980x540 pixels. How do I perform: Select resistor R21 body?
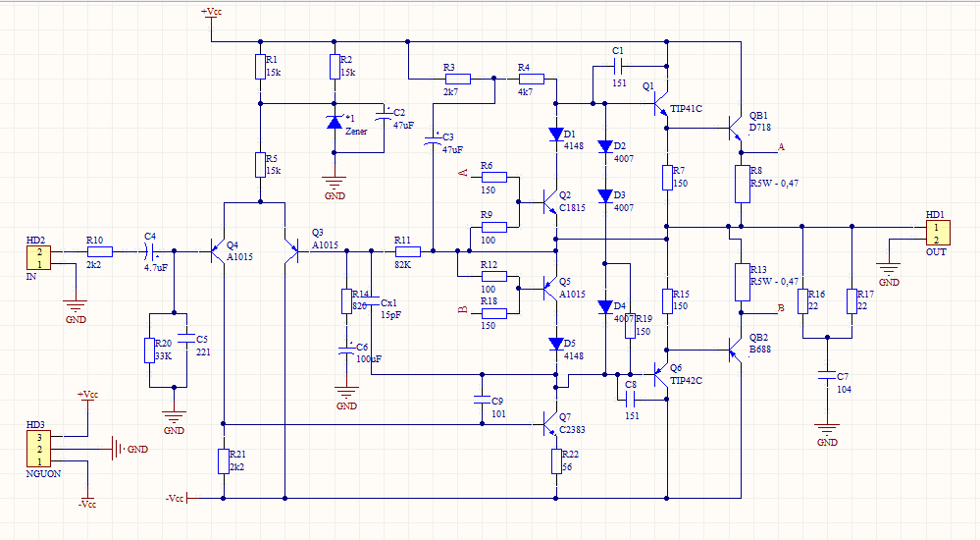tap(223, 461)
